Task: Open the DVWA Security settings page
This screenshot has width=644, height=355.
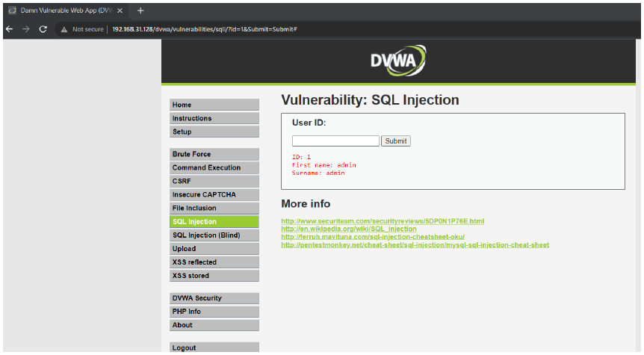Action: tap(214, 298)
